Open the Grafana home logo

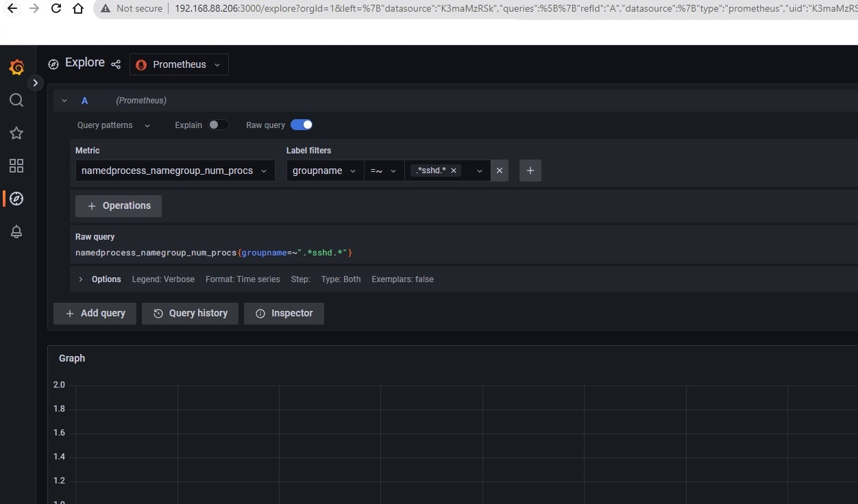(16, 67)
